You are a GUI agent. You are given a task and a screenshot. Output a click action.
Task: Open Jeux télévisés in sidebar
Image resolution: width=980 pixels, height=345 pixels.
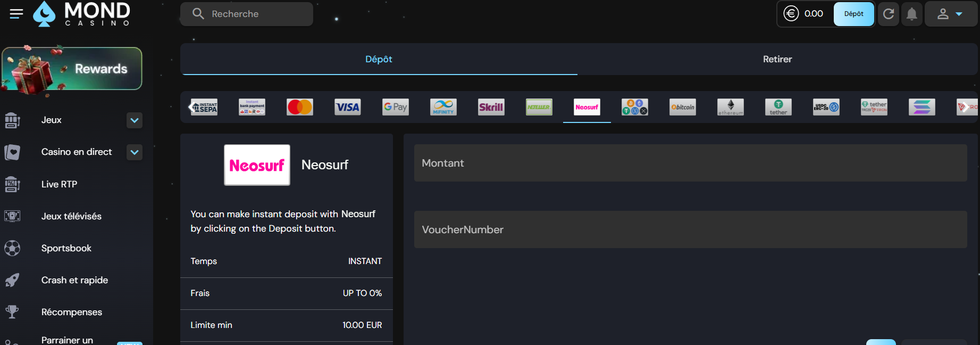click(x=71, y=216)
